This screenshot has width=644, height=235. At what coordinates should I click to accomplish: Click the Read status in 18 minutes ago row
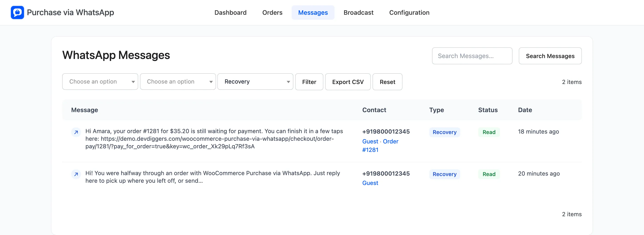[x=489, y=132]
